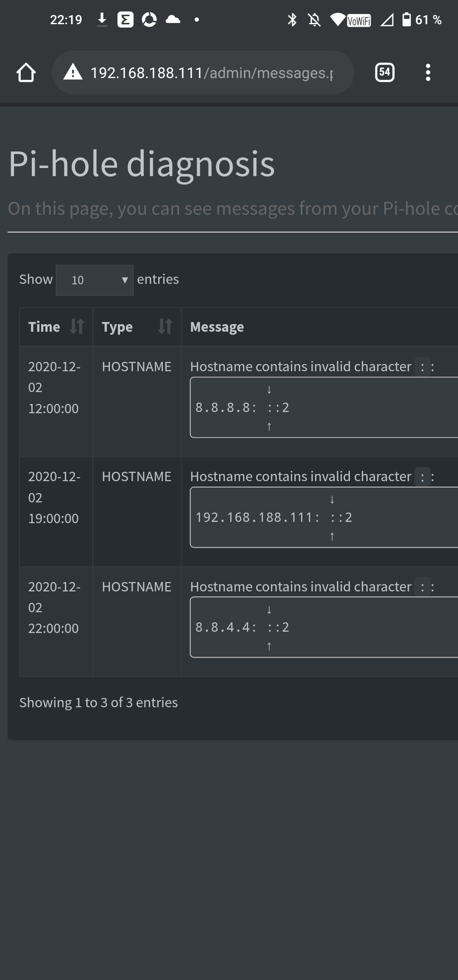The image size is (458, 980).
Task: Tap the muted notifications bell icon
Action: pos(314,20)
